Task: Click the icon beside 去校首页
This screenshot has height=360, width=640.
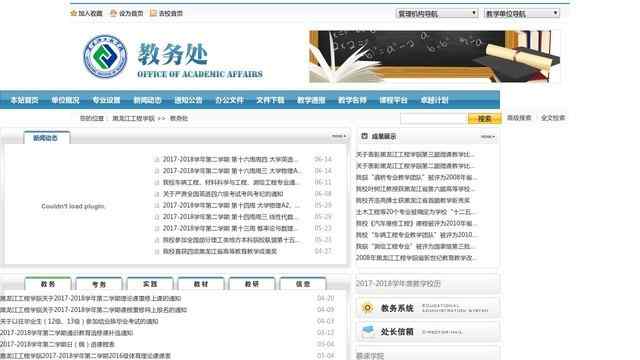Action: pyautogui.click(x=153, y=13)
